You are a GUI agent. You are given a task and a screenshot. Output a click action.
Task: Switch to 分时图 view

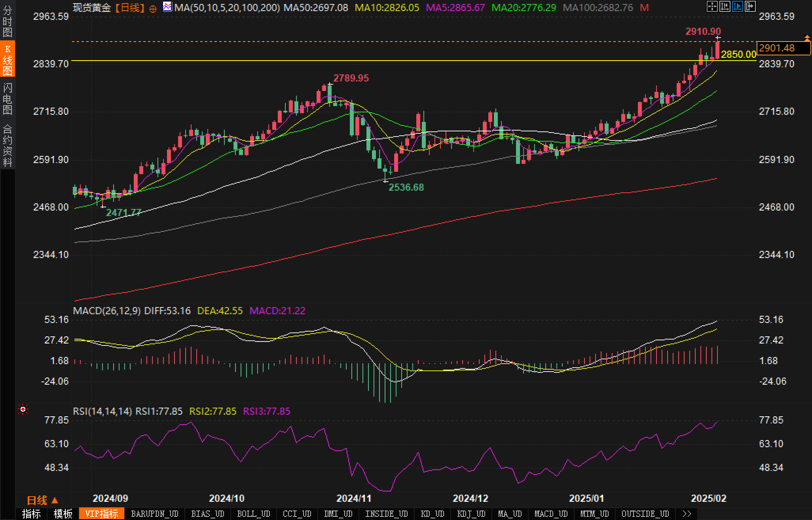click(8, 21)
